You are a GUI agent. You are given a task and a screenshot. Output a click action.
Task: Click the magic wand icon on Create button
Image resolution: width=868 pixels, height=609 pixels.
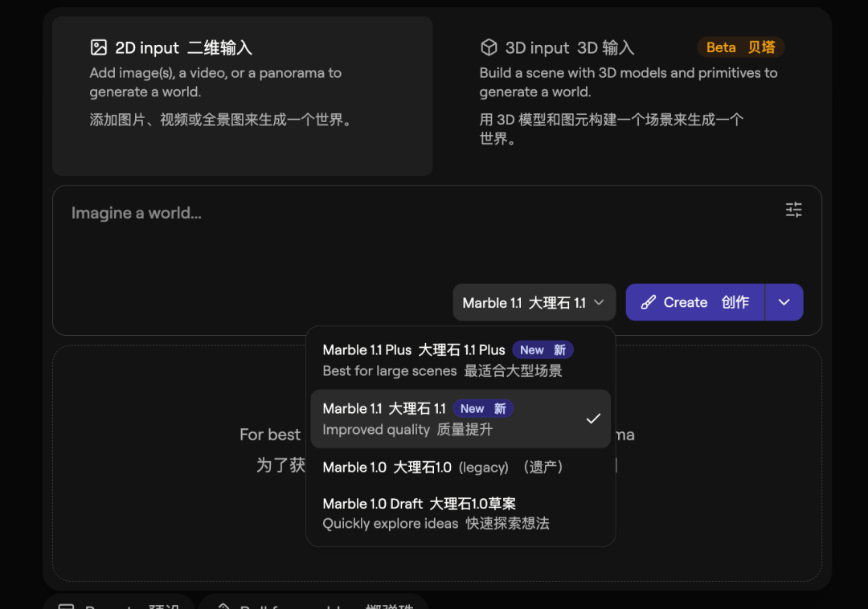[649, 302]
